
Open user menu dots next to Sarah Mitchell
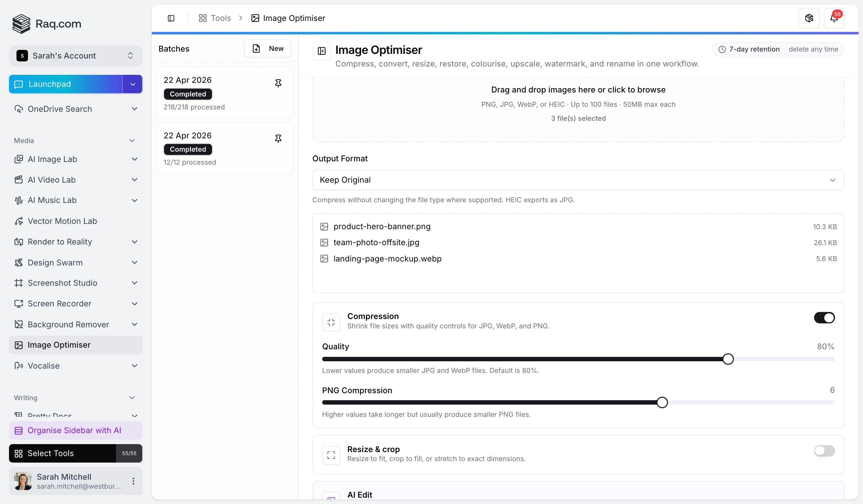click(x=133, y=481)
